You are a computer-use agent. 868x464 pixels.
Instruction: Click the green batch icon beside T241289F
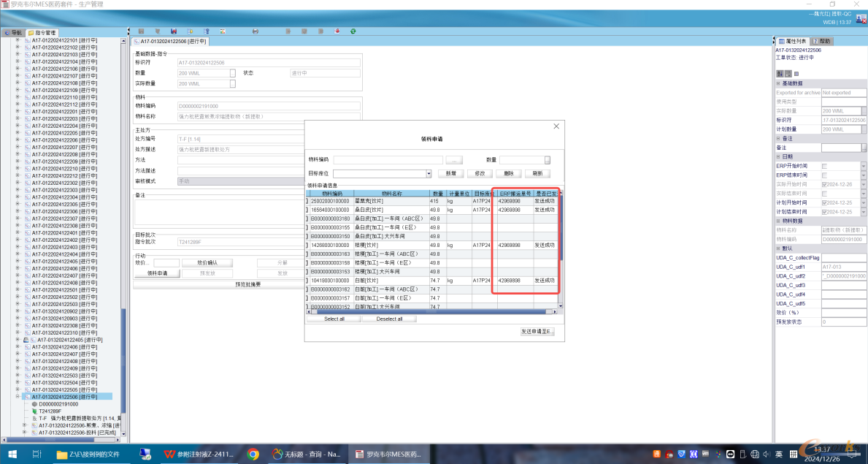point(34,411)
